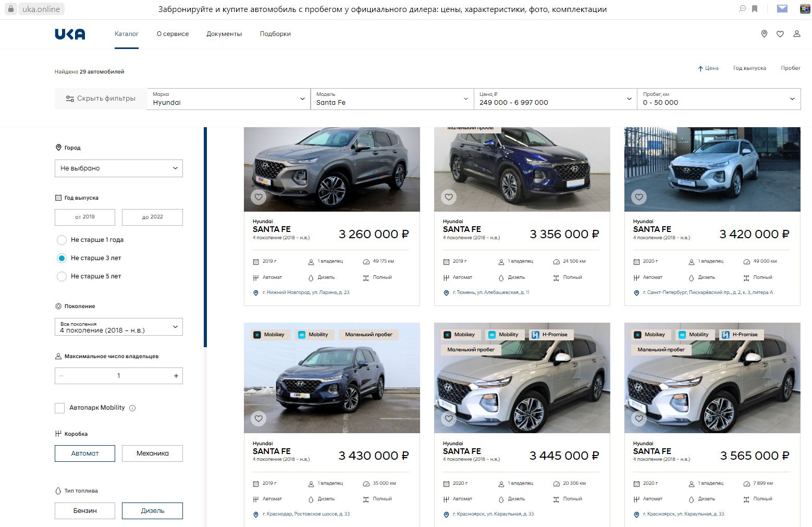Click the site lock icon in address bar
Viewport: 812px width, 527px height.
pyautogui.click(x=11, y=9)
